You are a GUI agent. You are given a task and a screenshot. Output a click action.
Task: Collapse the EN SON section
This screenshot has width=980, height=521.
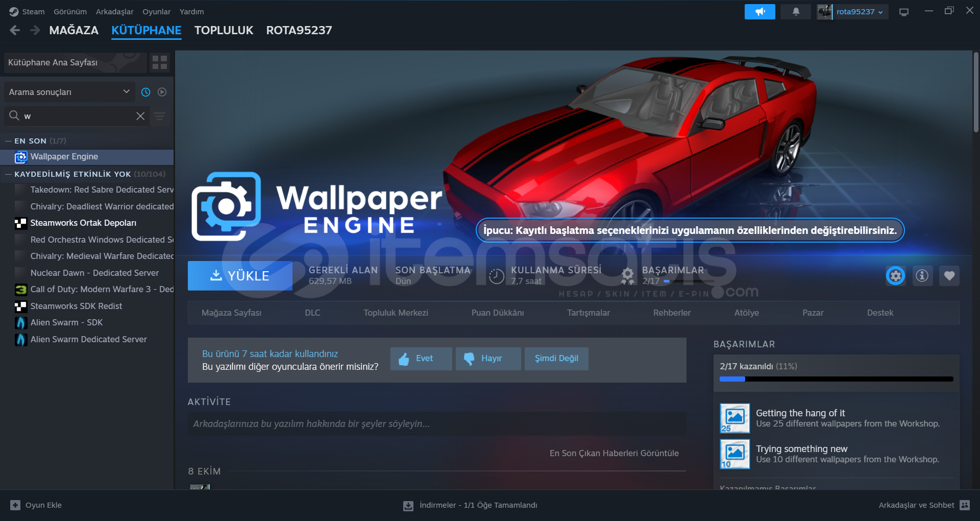[8, 140]
